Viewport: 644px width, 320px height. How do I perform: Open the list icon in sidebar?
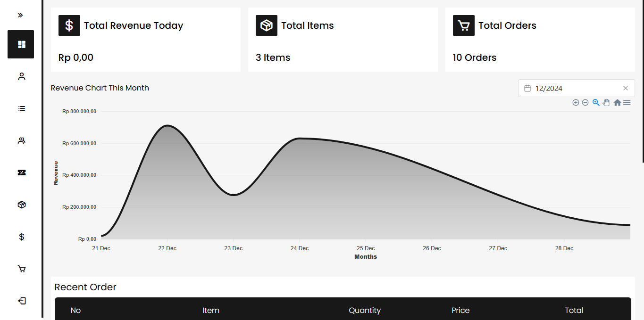(21, 108)
